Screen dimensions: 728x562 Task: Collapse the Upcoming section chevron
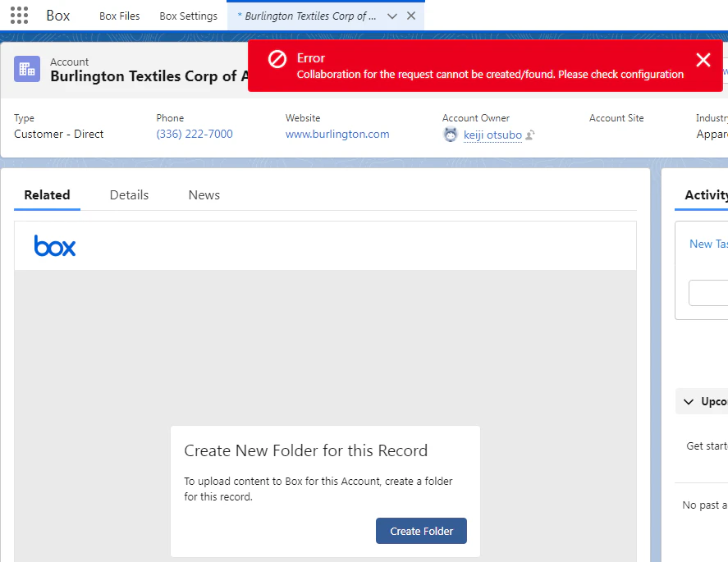[x=689, y=401]
